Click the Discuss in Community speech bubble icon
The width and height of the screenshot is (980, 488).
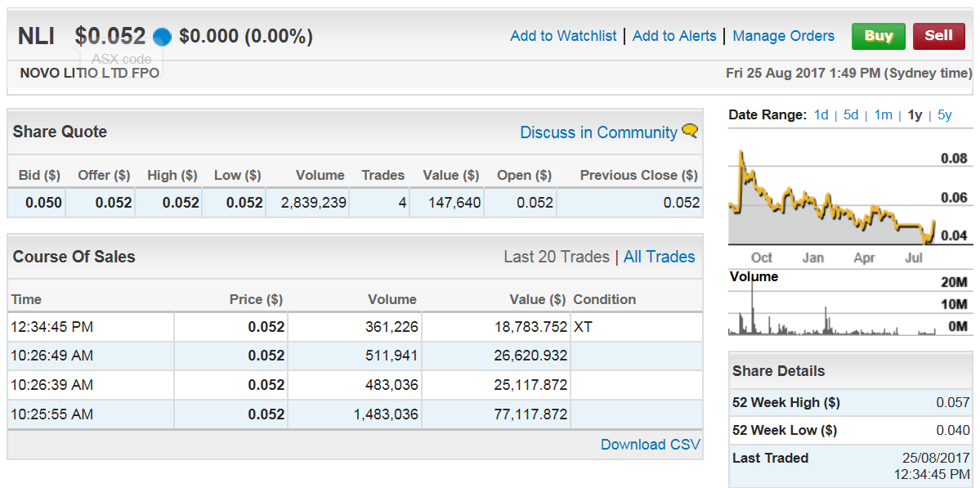689,132
